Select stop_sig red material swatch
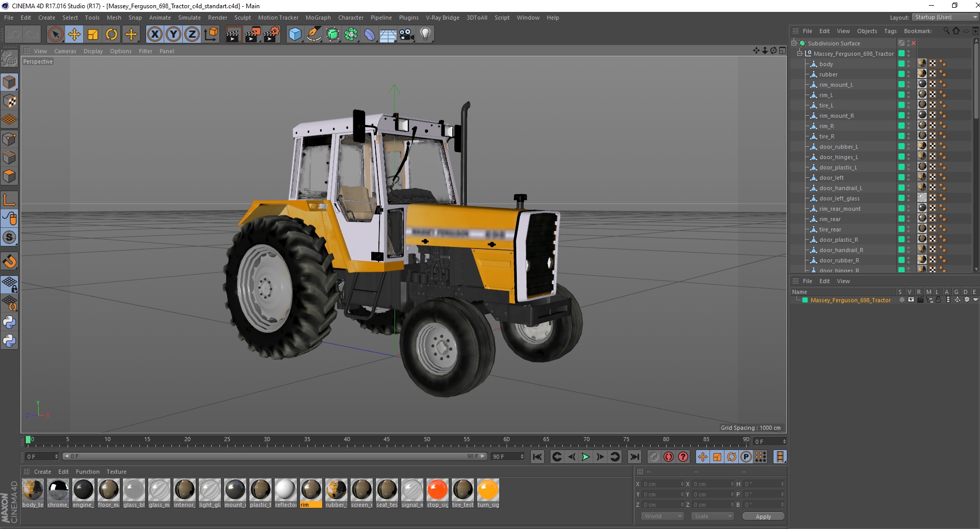 coord(437,493)
